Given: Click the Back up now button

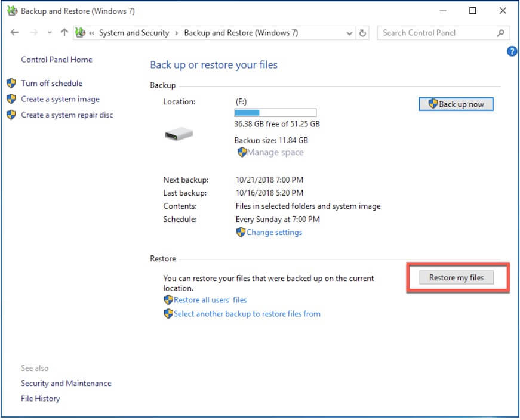Looking at the screenshot, I should pos(456,104).
